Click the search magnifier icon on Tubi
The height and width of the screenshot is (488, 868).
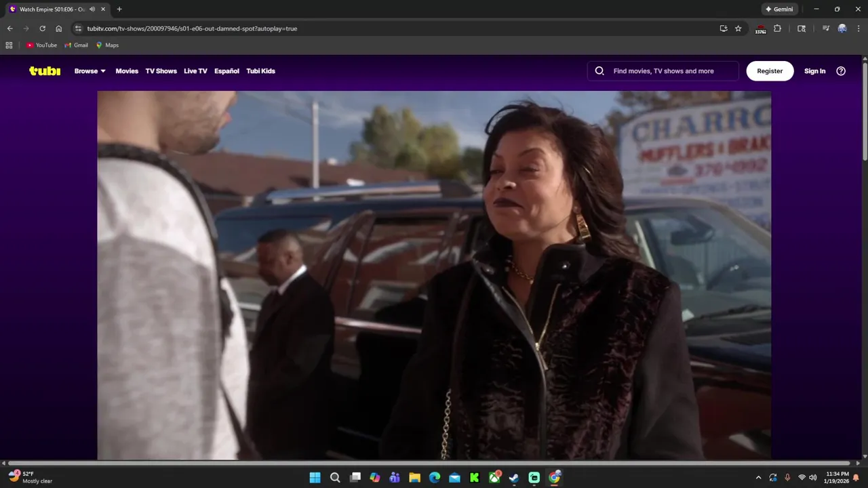[599, 70]
